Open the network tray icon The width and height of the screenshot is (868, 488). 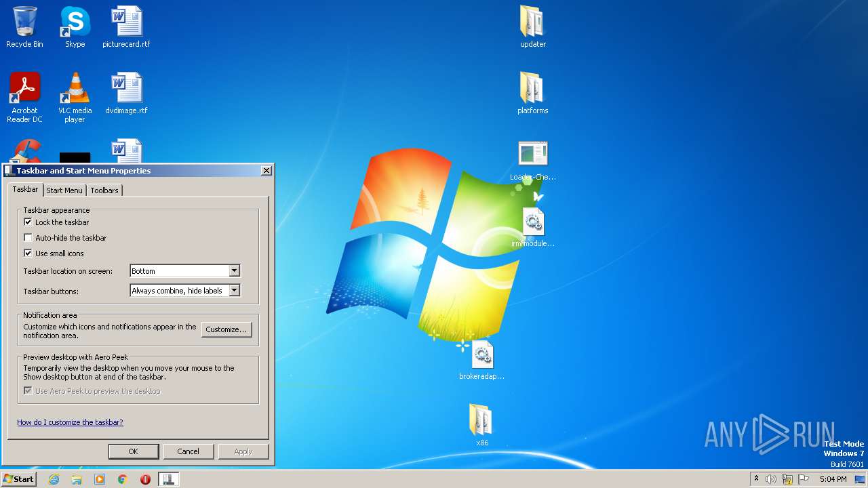[x=787, y=479]
